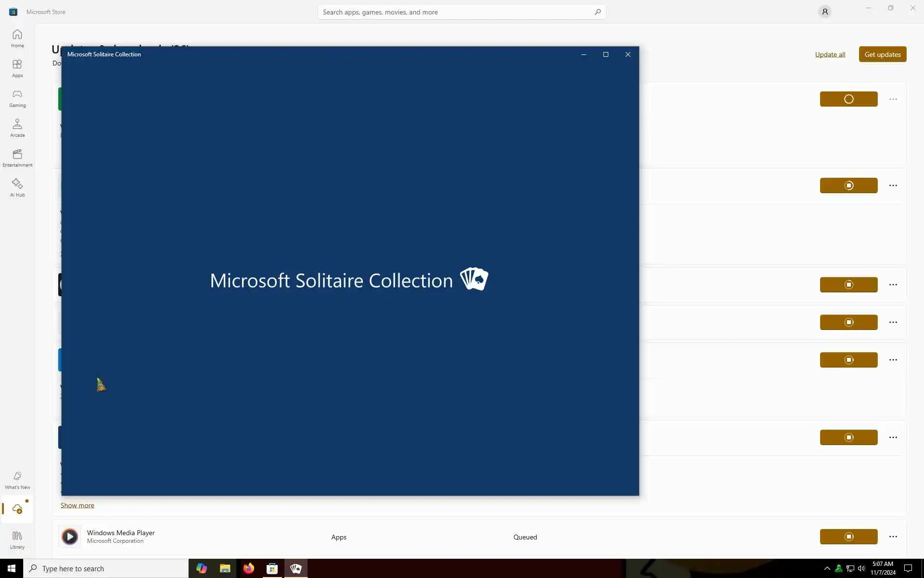The width and height of the screenshot is (924, 578).
Task: Go to AI Hub in sidebar
Action: pyautogui.click(x=17, y=188)
